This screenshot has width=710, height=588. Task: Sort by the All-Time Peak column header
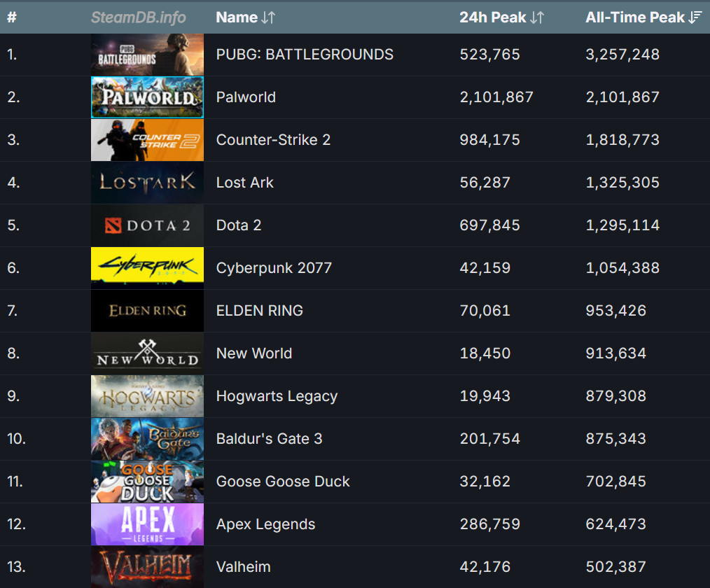[643, 17]
